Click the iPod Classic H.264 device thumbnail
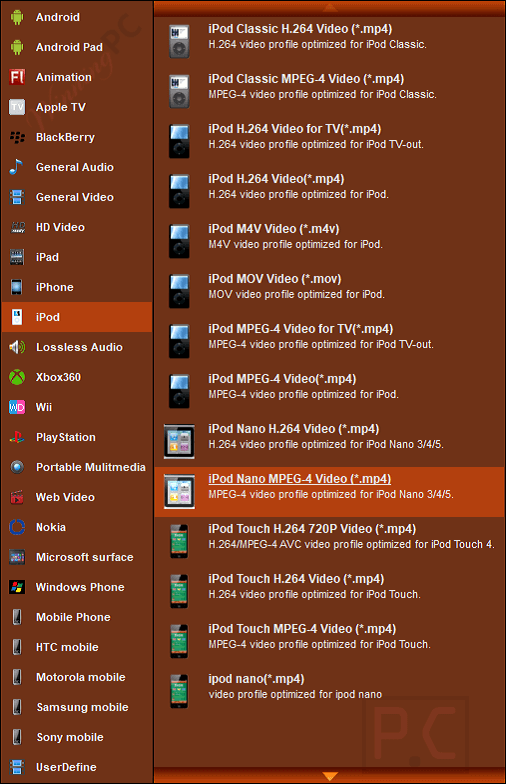 (x=179, y=41)
